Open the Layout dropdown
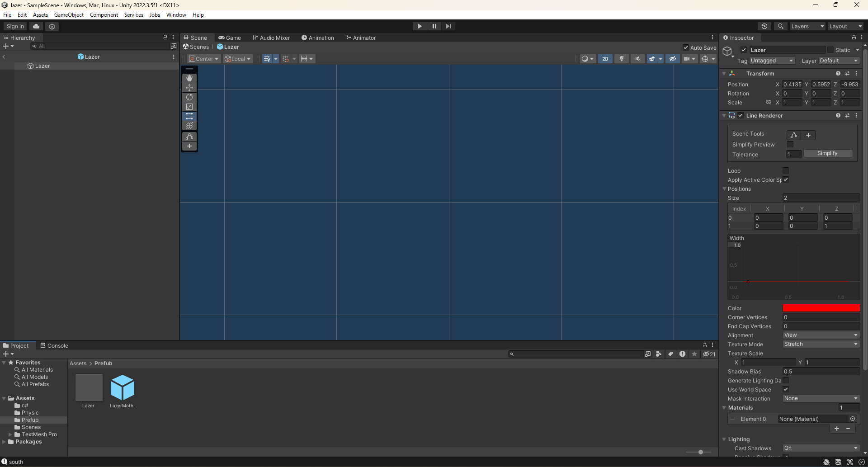This screenshot has width=868, height=467. [x=845, y=26]
